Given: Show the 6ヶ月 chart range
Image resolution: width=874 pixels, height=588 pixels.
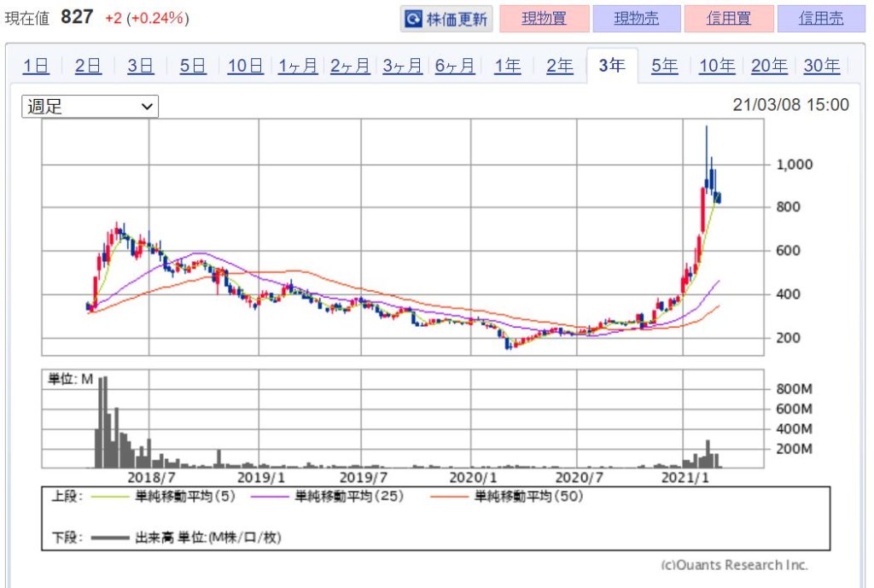Looking at the screenshot, I should pos(455,66).
